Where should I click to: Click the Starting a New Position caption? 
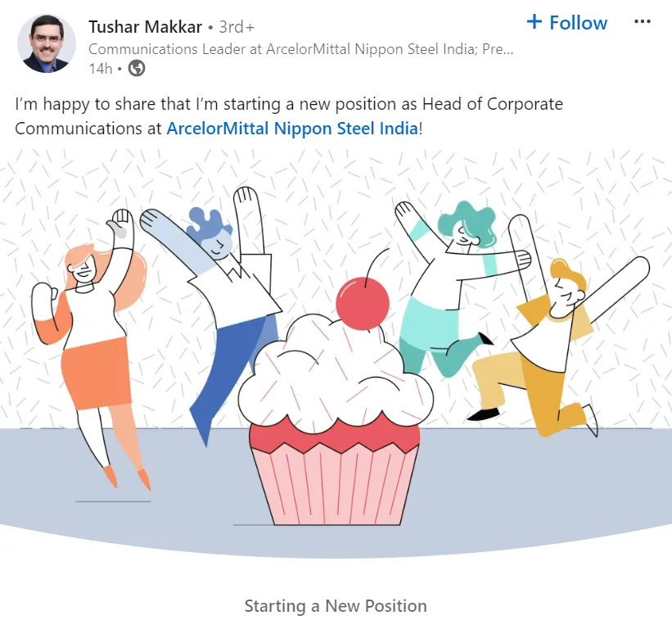click(336, 606)
